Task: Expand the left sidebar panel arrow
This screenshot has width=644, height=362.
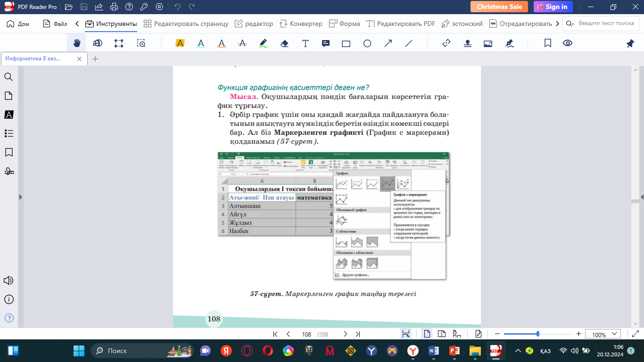Action: (20, 197)
